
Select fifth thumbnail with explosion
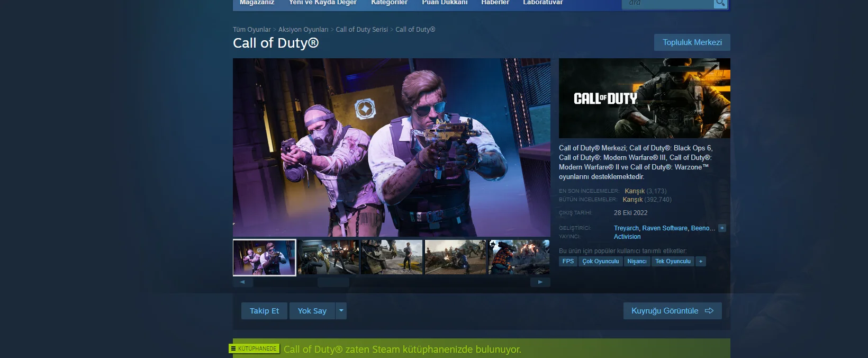(519, 257)
